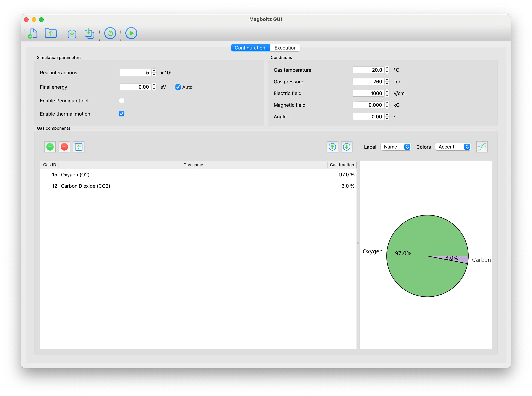532x396 pixels.
Task: Select the Configuration tab
Action: coord(250,48)
